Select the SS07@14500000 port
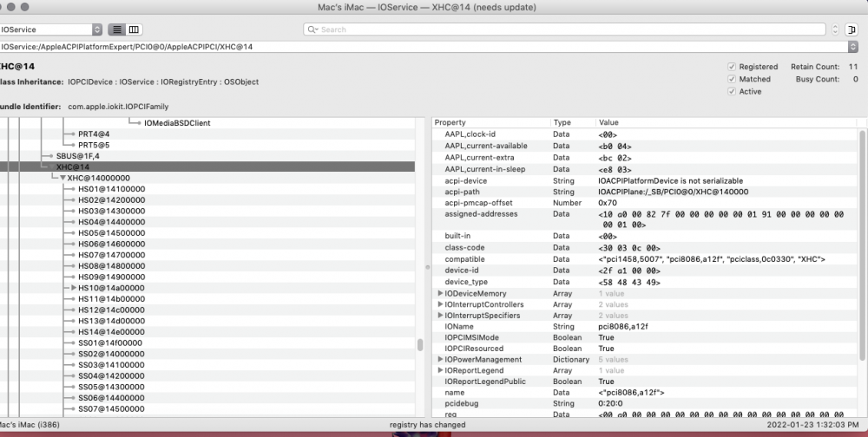Screen dimensions: 868x437 coord(111,408)
